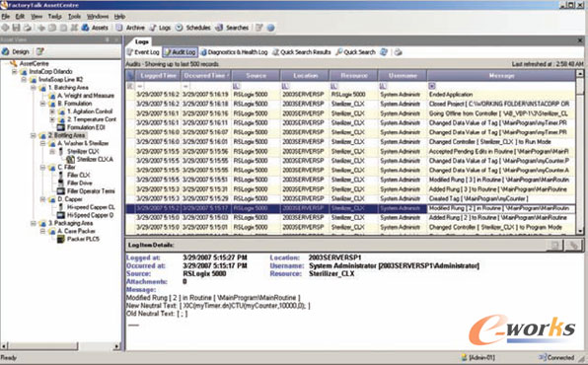Viewport: 588px width, 365px height.
Task: Open the Location column filter
Action: 286,86
